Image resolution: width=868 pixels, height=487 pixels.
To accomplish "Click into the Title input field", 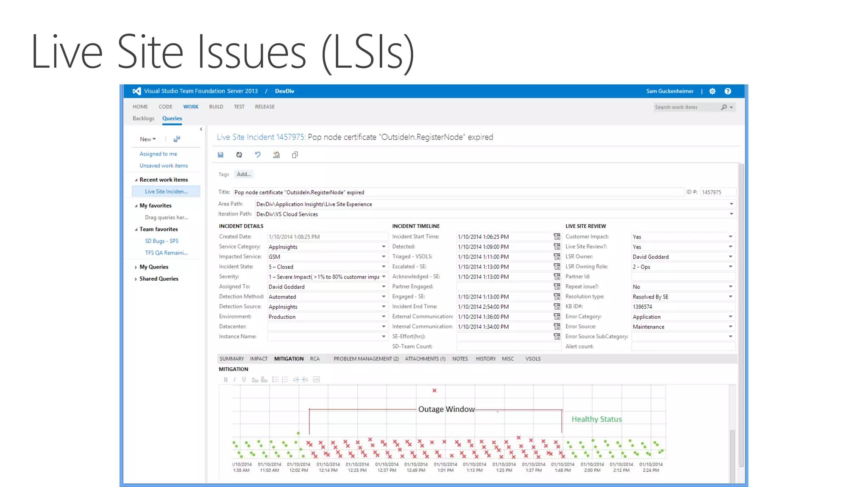I will tap(458, 192).
